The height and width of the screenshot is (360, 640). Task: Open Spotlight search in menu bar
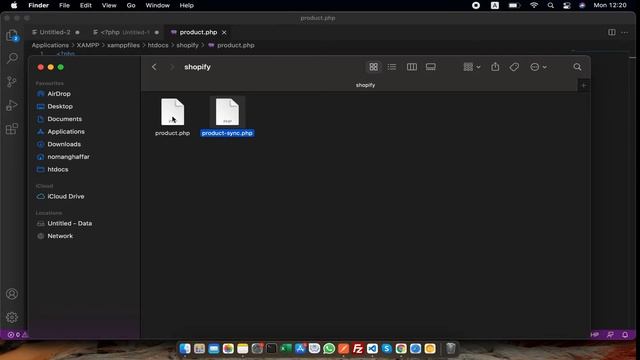point(551,5)
